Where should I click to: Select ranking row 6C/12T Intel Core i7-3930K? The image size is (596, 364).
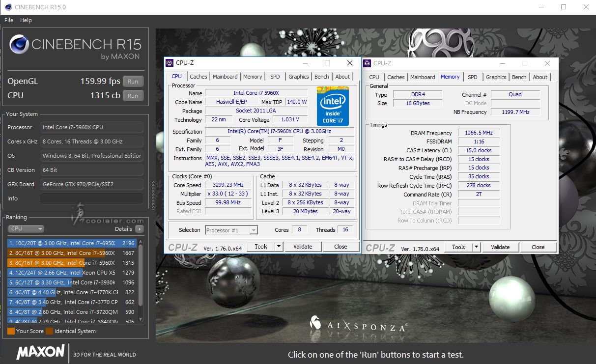(x=72, y=282)
